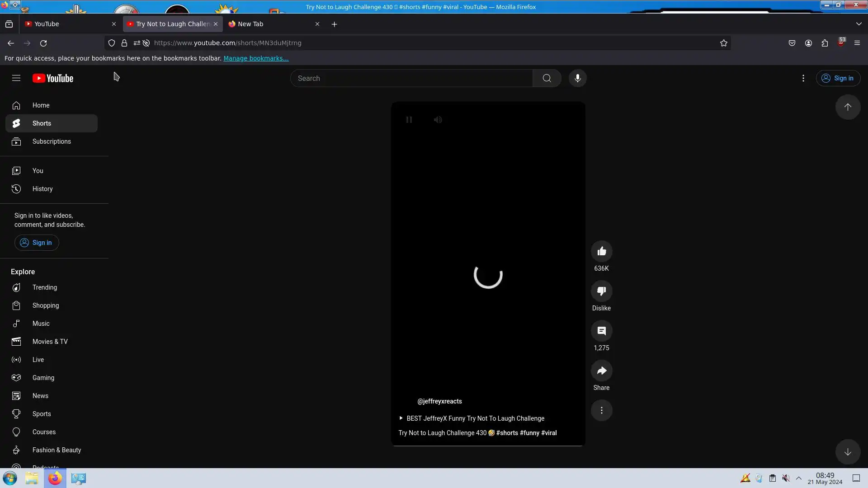Go to previous short up arrow

click(x=848, y=107)
